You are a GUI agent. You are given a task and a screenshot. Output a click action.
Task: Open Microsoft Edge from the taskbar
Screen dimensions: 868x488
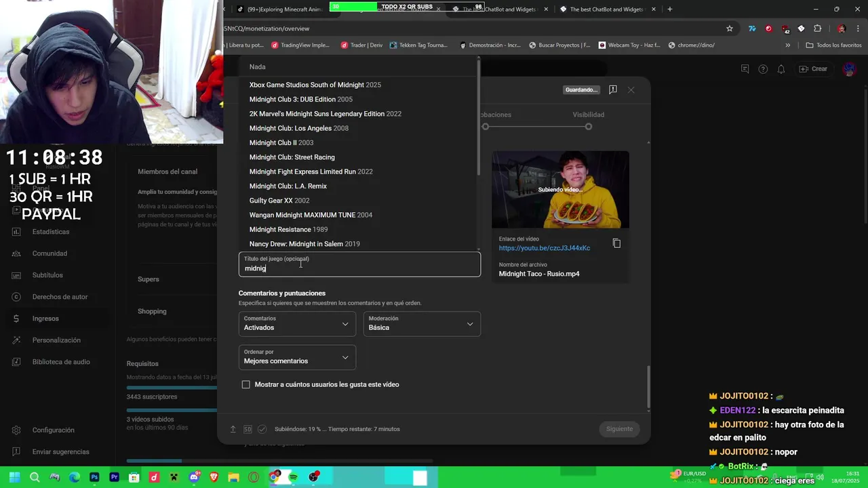click(75, 477)
